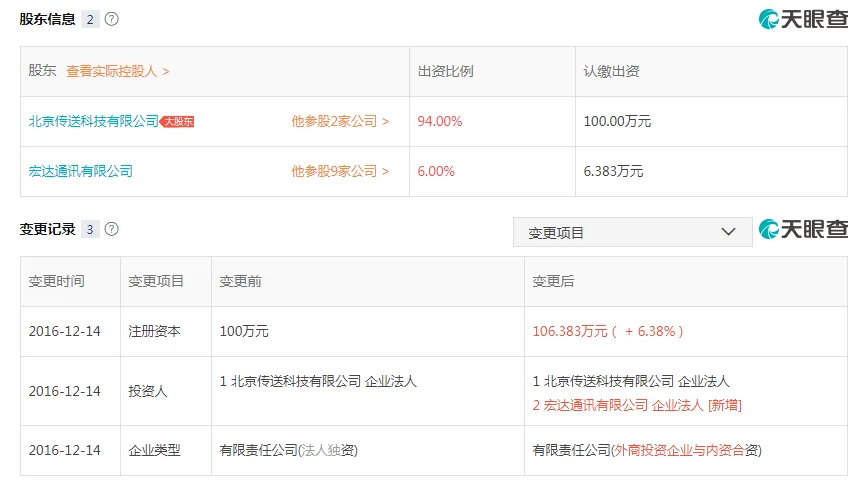Click the 股东信息 count badge 2
This screenshot has width=857, height=486.
click(90, 20)
